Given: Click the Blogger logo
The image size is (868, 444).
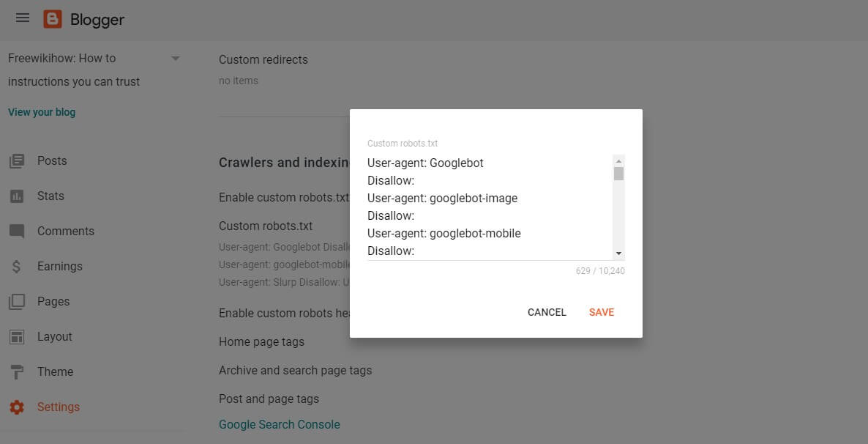Looking at the screenshot, I should click(x=51, y=20).
